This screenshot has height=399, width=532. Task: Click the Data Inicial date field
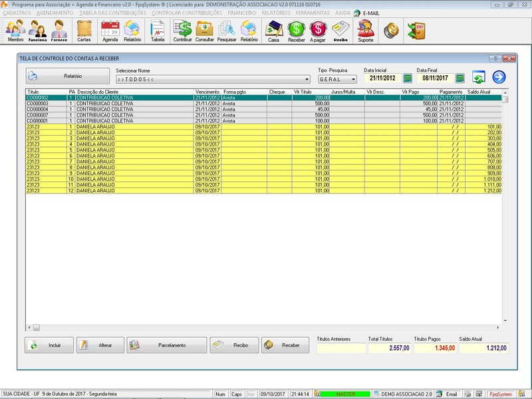(382, 78)
